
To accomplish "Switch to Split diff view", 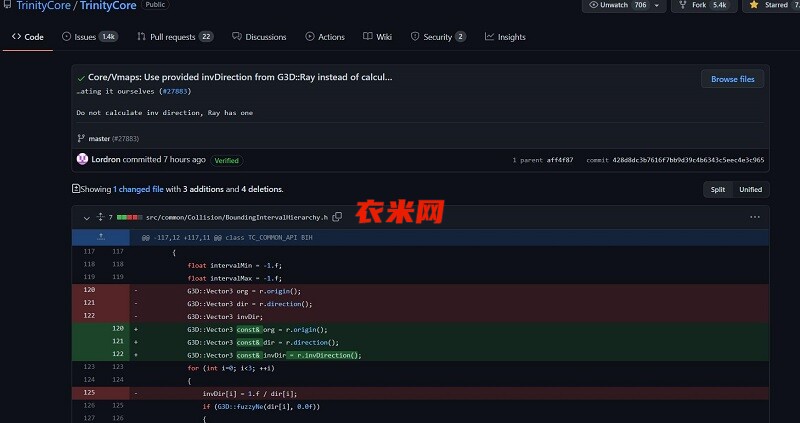I will [x=717, y=189].
